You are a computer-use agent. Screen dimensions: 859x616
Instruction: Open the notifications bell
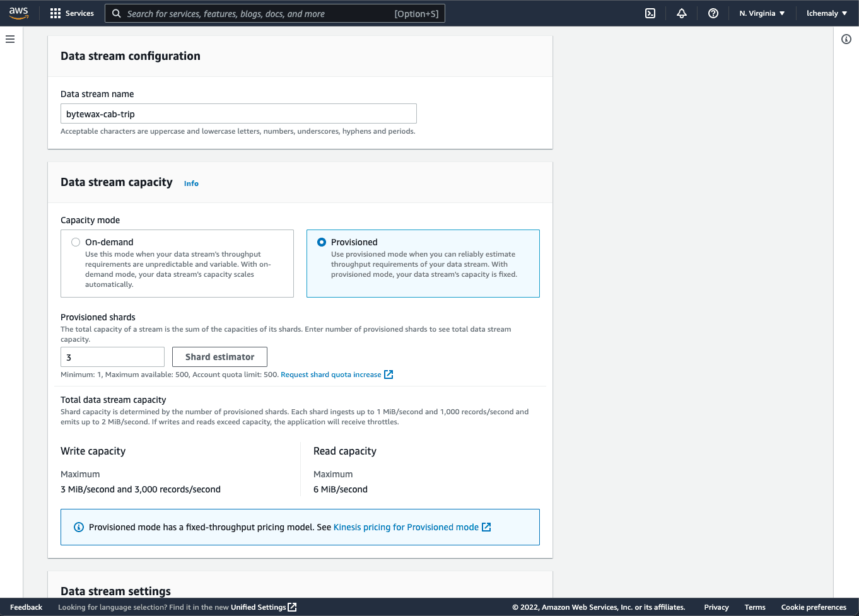tap(682, 13)
